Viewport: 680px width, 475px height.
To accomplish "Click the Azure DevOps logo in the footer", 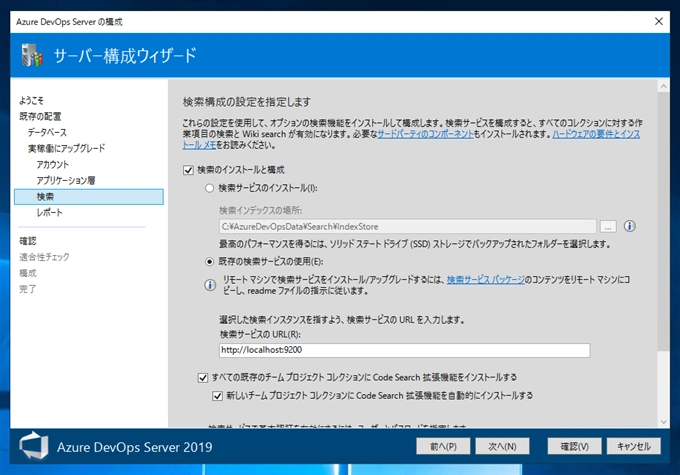I will (33, 446).
